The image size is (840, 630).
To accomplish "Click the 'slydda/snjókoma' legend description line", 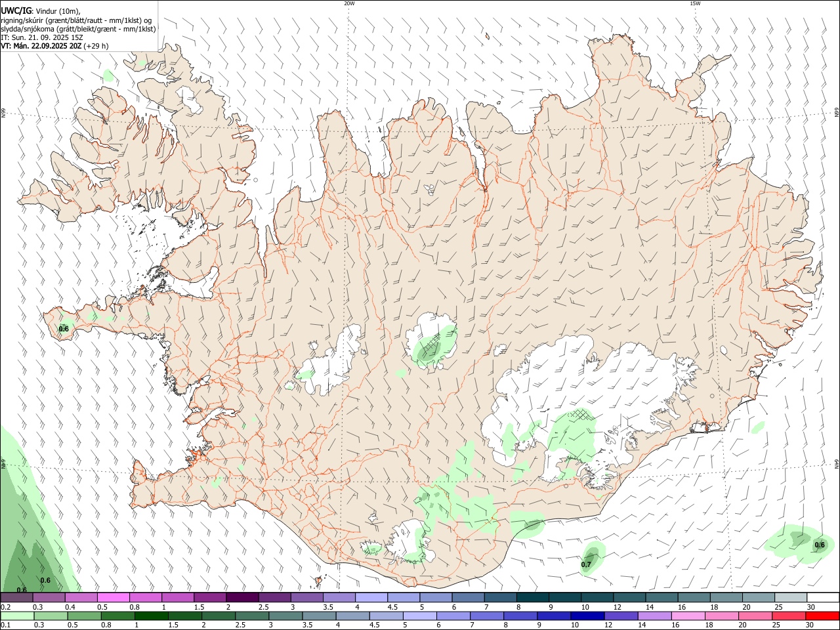I will (78, 28).
